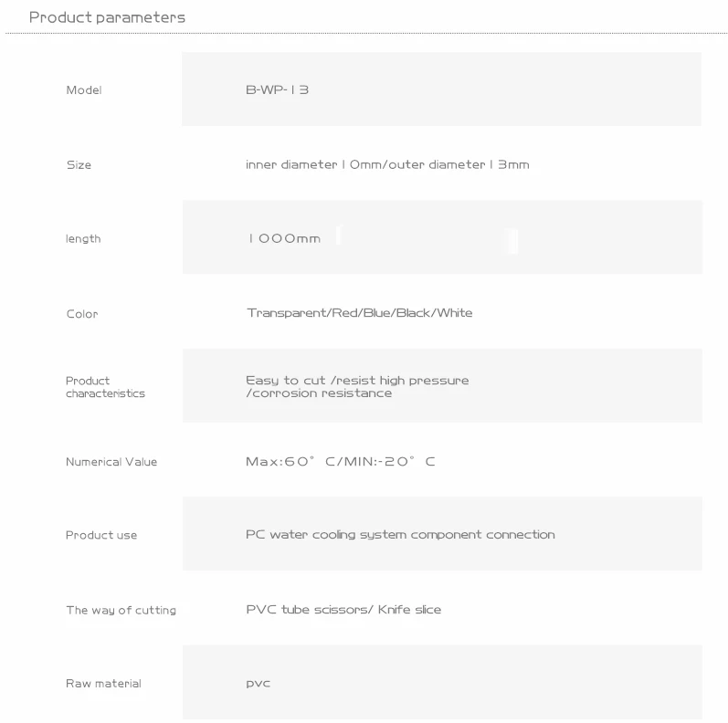Click the Size row label
Screen dimensions: 728x723
pos(79,165)
